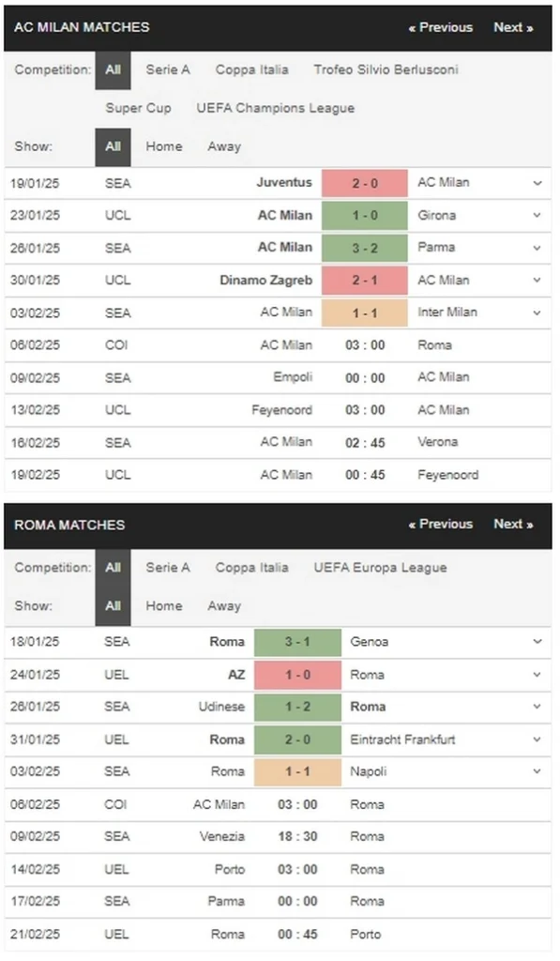The width and height of the screenshot is (560, 961).
Task: Show only AC Milan home matches
Action: click(164, 146)
